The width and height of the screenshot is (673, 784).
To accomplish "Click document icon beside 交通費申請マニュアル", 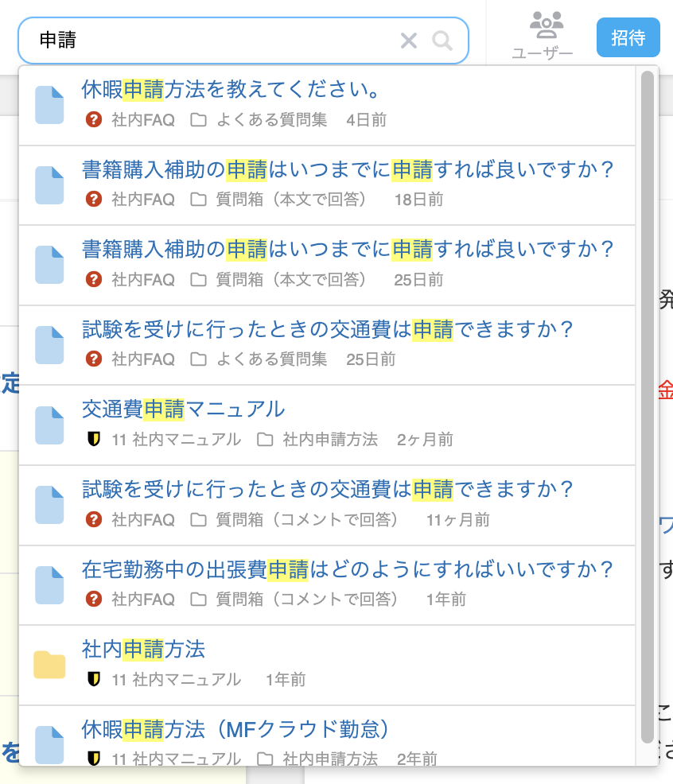I will (x=49, y=425).
